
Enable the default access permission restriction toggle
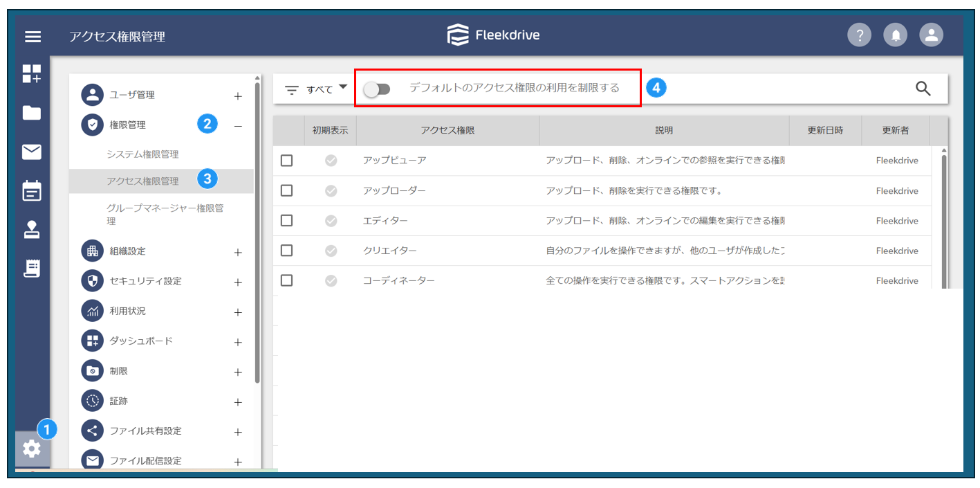pos(378,89)
